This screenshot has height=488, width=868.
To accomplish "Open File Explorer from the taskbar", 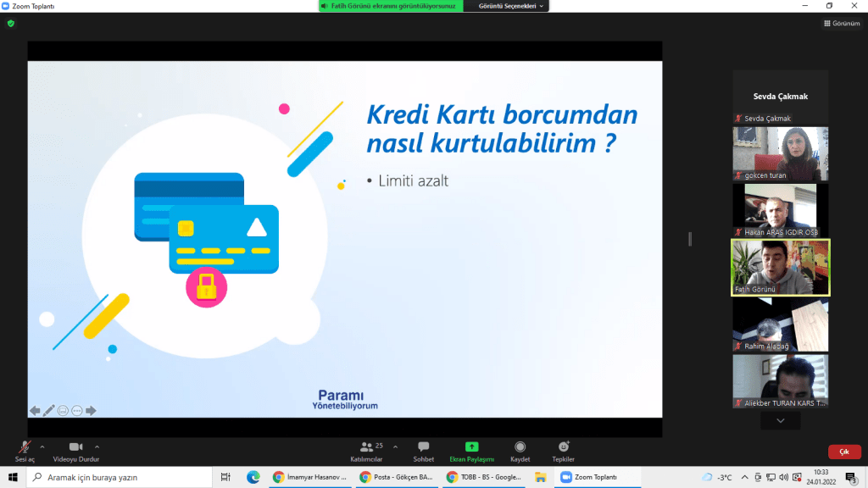I will tap(540, 477).
